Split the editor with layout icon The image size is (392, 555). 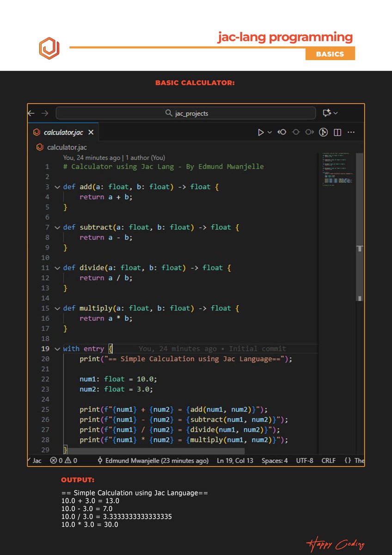pyautogui.click(x=337, y=132)
